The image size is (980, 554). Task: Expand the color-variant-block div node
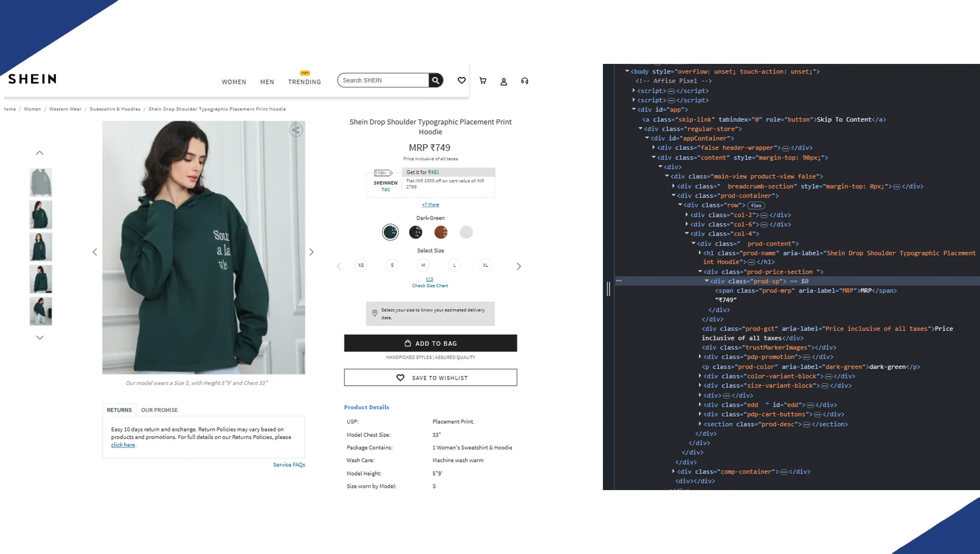[700, 376]
